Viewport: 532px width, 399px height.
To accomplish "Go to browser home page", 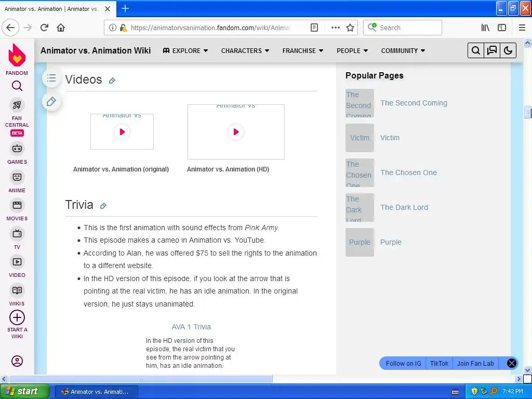I will coord(61,28).
